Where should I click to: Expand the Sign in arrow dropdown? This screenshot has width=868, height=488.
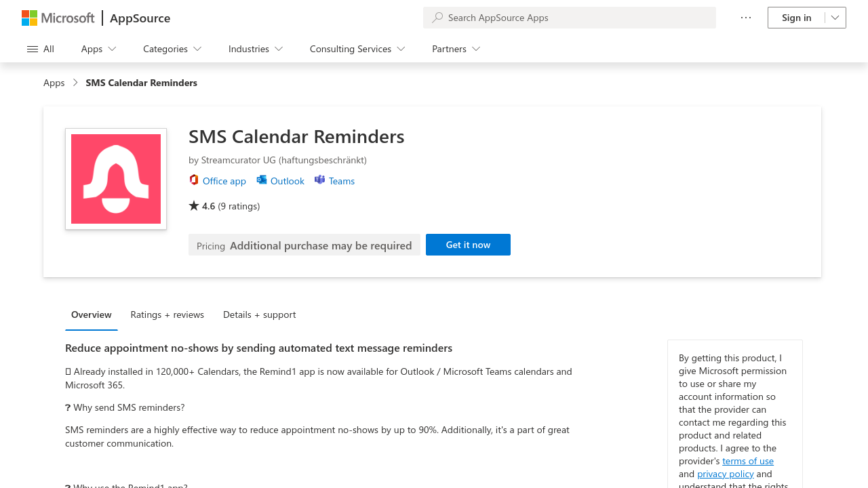coord(835,18)
